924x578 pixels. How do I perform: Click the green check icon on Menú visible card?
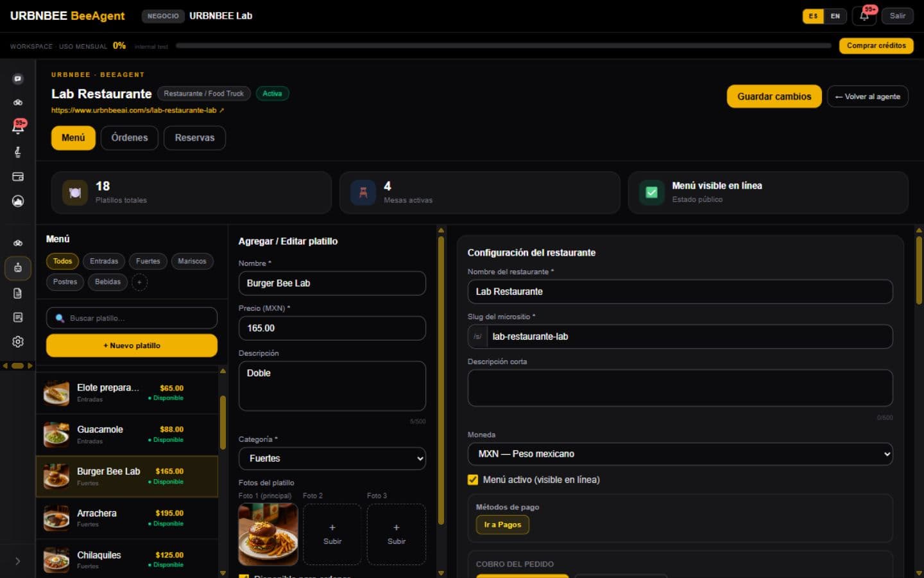(x=651, y=193)
